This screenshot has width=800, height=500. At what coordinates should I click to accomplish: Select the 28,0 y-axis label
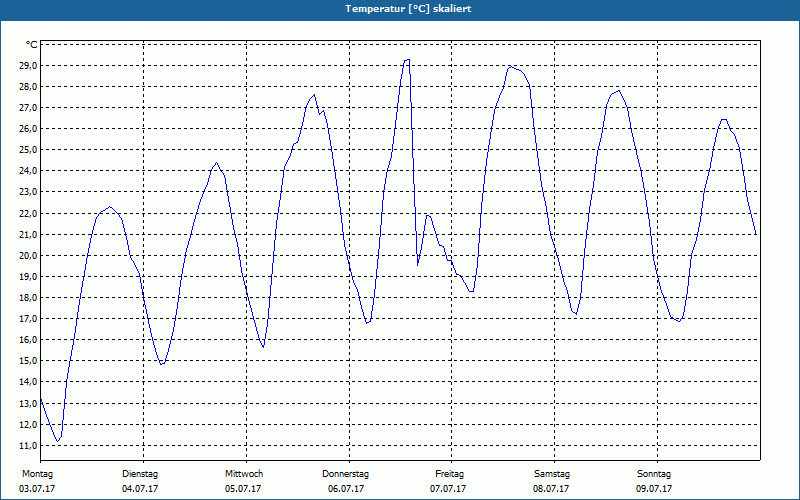pos(29,87)
